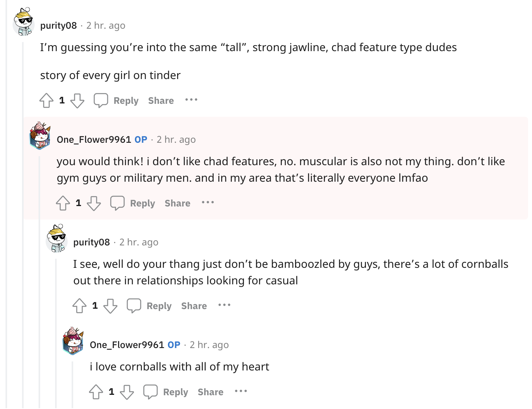
Task: Open more options on purity08's first comment
Action: coord(191,100)
